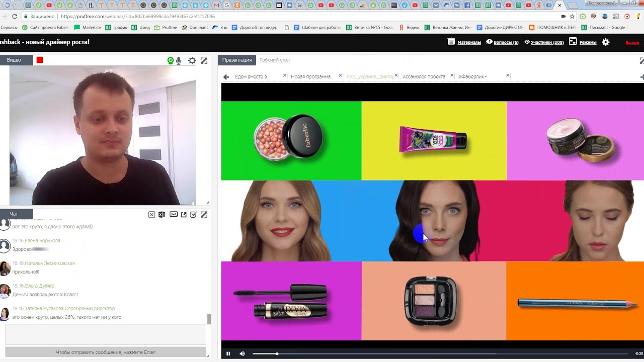Open video panel settings gear

coord(192,60)
